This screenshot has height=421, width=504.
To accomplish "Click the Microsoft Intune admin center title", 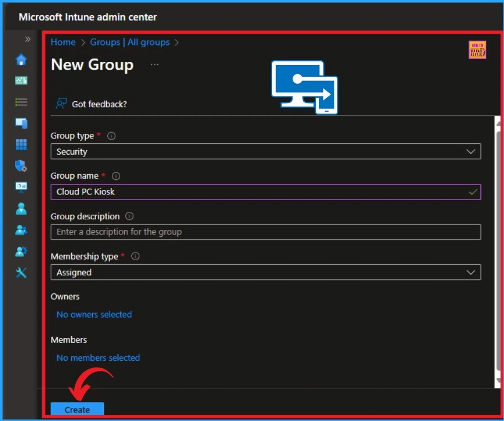I will (88, 17).
